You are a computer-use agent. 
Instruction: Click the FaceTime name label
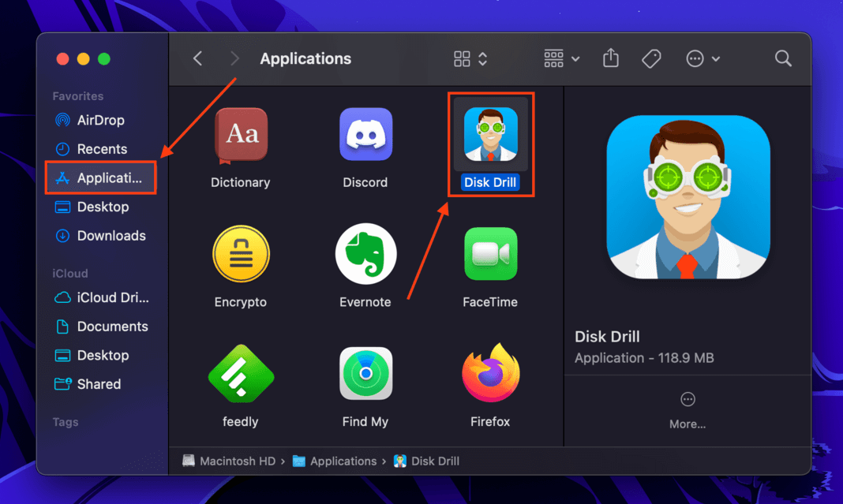[490, 302]
